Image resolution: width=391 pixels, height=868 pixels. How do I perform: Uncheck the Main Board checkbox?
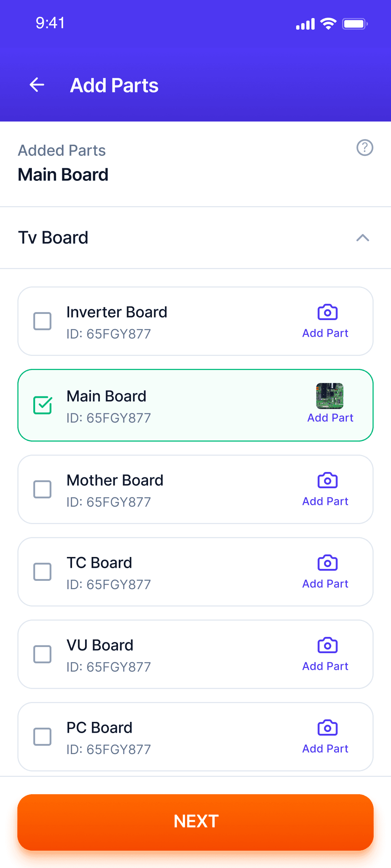pos(42,405)
